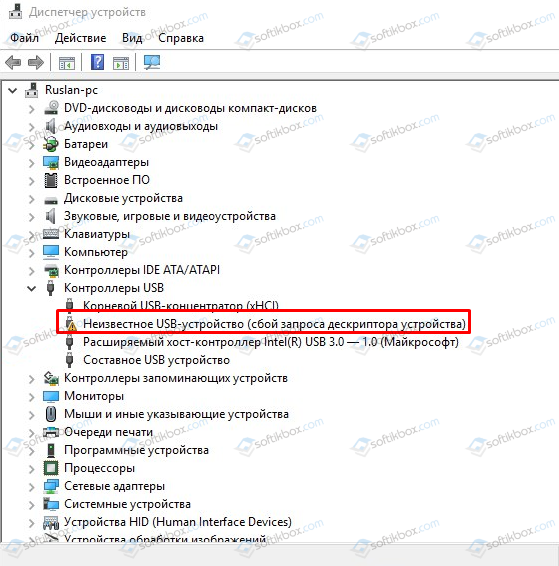Open the Справка menu
This screenshot has height=566, width=559.
pos(181,38)
